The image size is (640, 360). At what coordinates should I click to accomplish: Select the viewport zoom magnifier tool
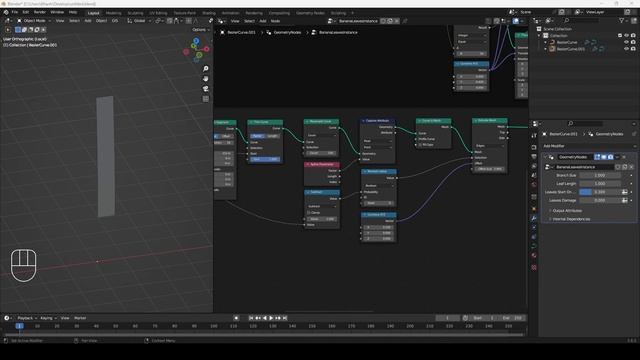(x=206, y=69)
